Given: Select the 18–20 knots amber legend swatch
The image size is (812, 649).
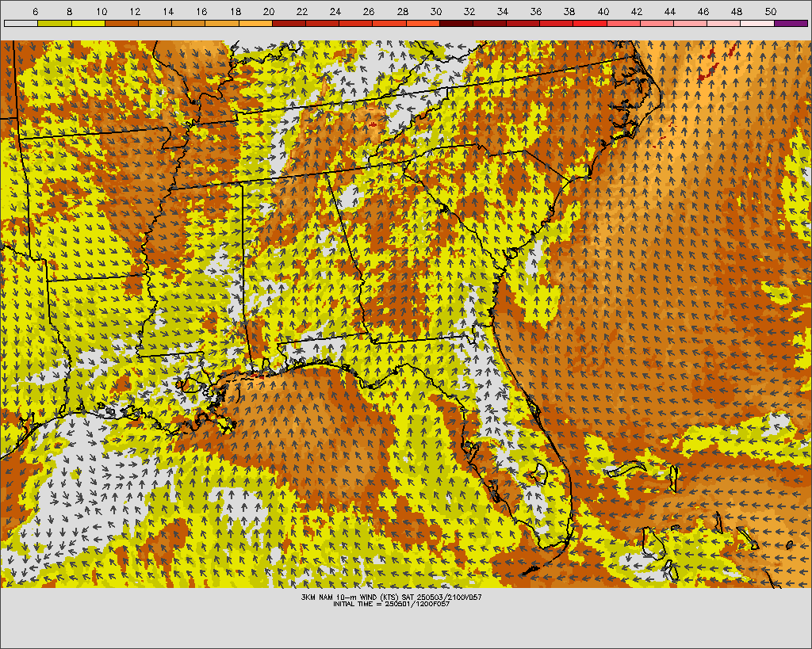Looking at the screenshot, I should tap(255, 23).
